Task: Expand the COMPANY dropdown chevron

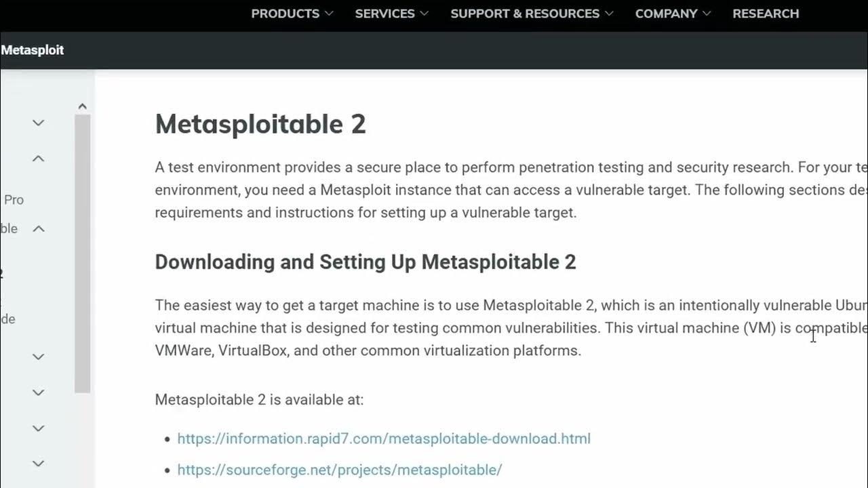Action: click(x=707, y=14)
